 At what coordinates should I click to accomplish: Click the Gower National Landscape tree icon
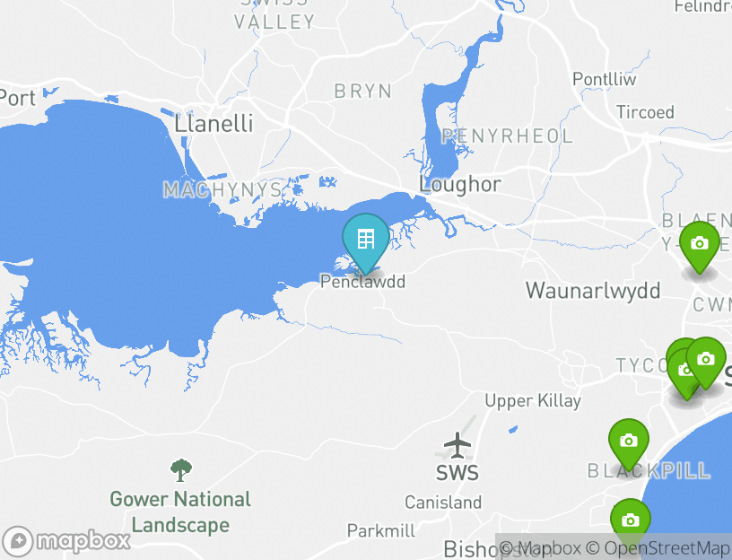[180, 470]
